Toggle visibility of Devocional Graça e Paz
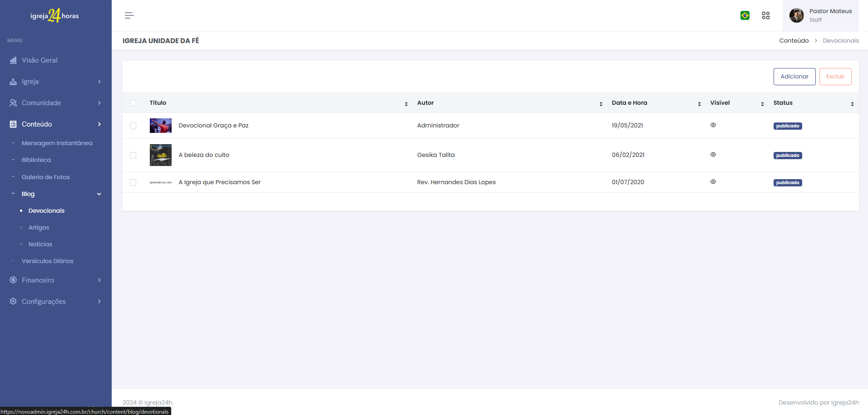This screenshot has height=415, width=868. pos(713,125)
